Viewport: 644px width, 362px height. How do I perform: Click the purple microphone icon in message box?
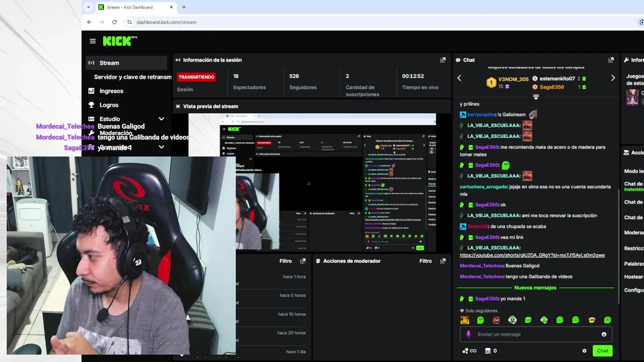[468, 334]
